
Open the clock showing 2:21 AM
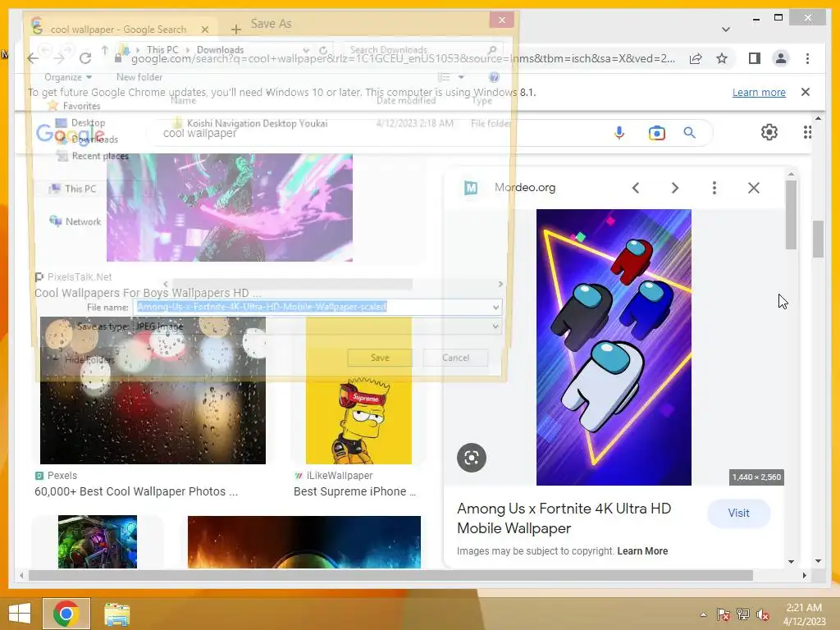click(804, 614)
